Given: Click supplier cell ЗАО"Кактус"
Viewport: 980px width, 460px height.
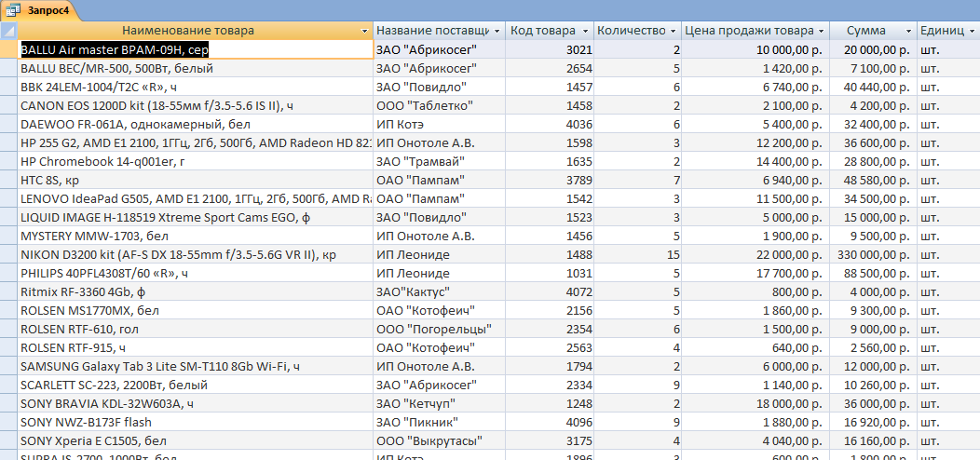Looking at the screenshot, I should click(440, 291).
